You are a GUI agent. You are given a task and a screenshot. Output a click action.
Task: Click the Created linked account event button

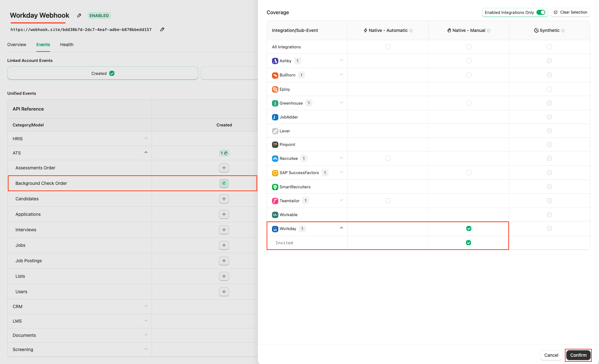click(103, 73)
